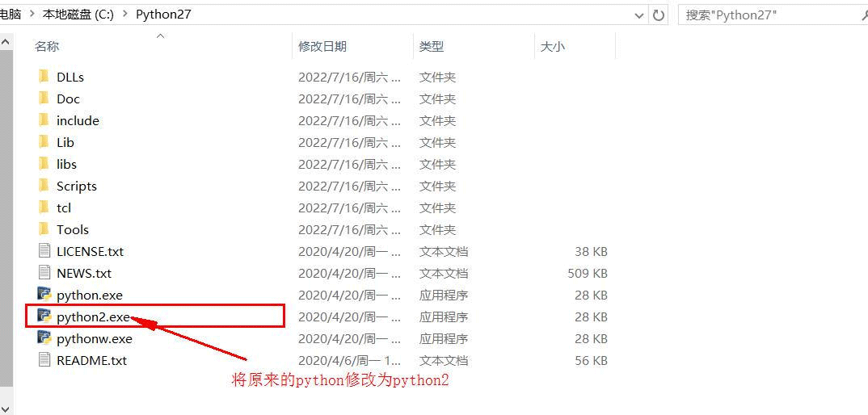Select the Scripts folder icon
The width and height of the screenshot is (868, 415).
[44, 186]
